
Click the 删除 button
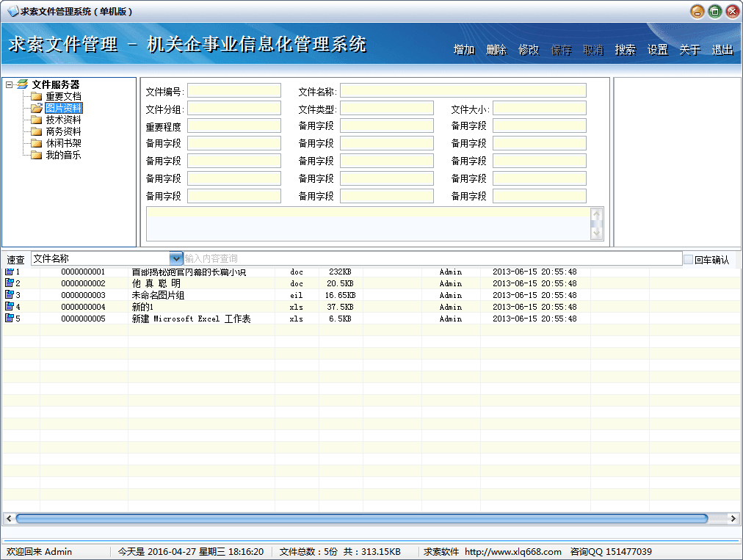[x=496, y=50]
